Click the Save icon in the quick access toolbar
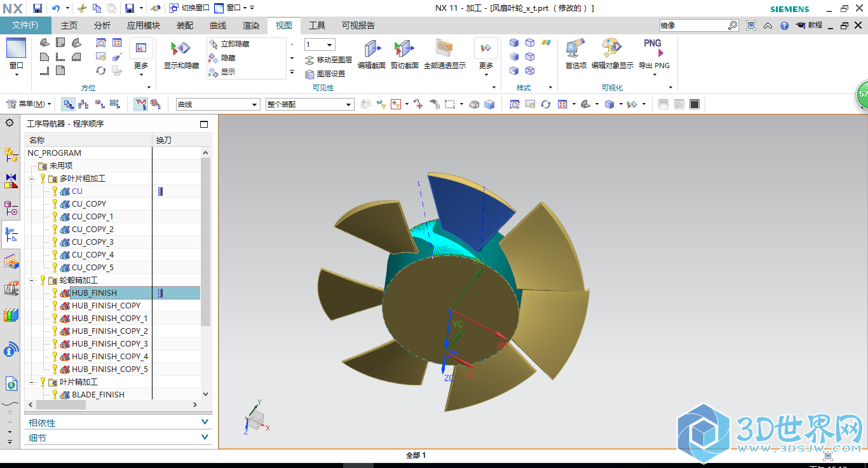868x468 pixels. click(37, 8)
